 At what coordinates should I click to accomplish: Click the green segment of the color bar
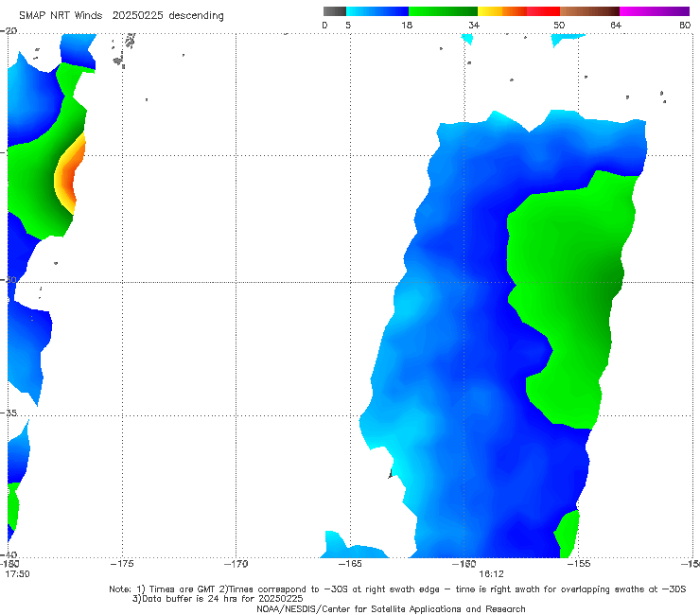click(x=443, y=11)
